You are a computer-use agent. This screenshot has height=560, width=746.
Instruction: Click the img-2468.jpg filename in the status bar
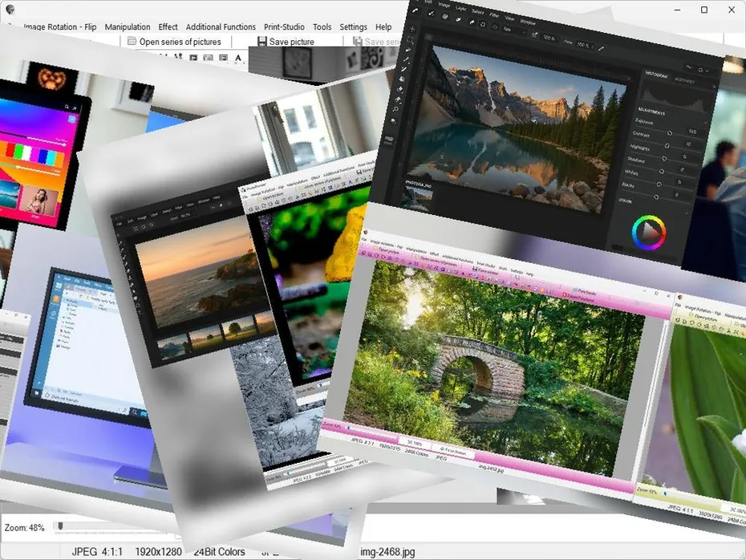tap(387, 552)
